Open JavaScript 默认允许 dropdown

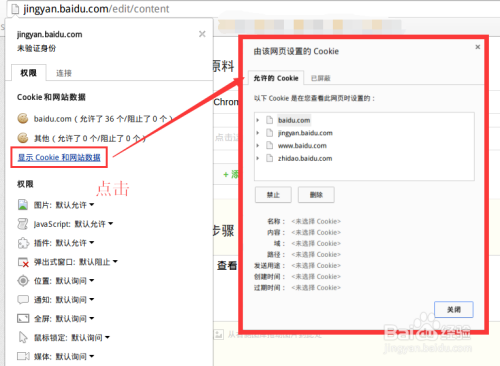94,224
